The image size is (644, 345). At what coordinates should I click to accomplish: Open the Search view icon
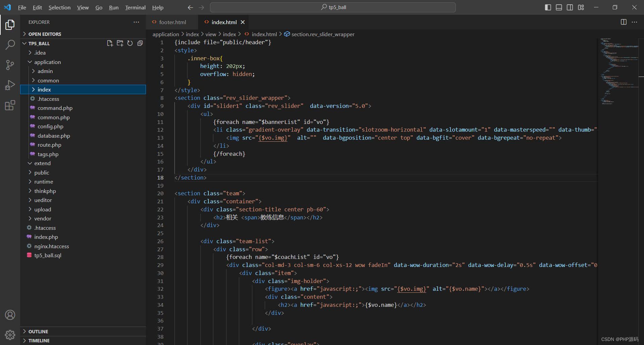[10, 45]
